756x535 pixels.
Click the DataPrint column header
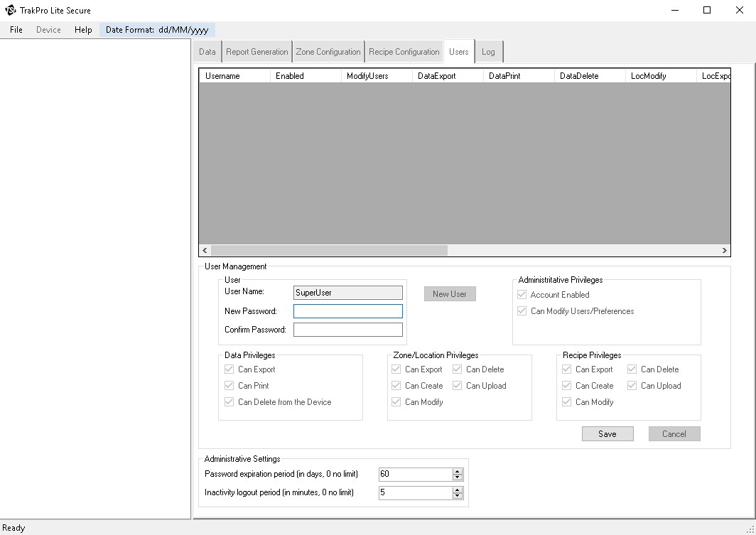519,76
